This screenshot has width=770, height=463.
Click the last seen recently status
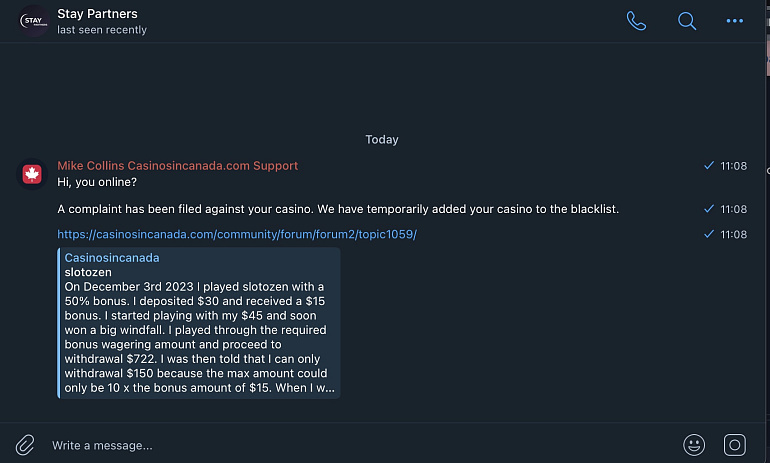click(102, 30)
